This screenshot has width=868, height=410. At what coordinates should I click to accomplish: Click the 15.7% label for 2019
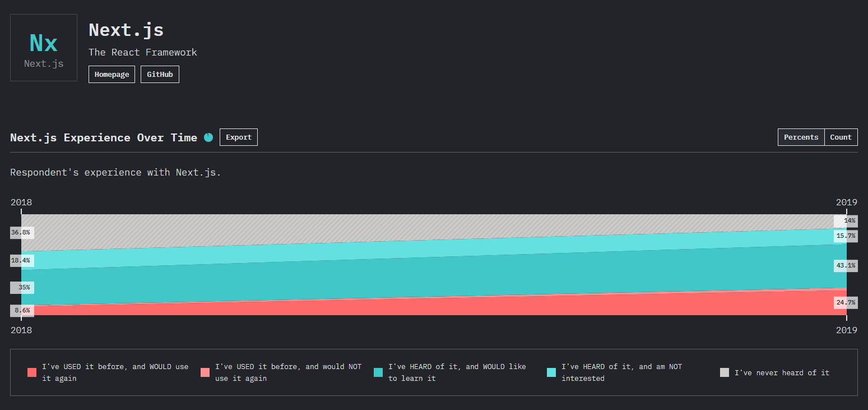846,236
